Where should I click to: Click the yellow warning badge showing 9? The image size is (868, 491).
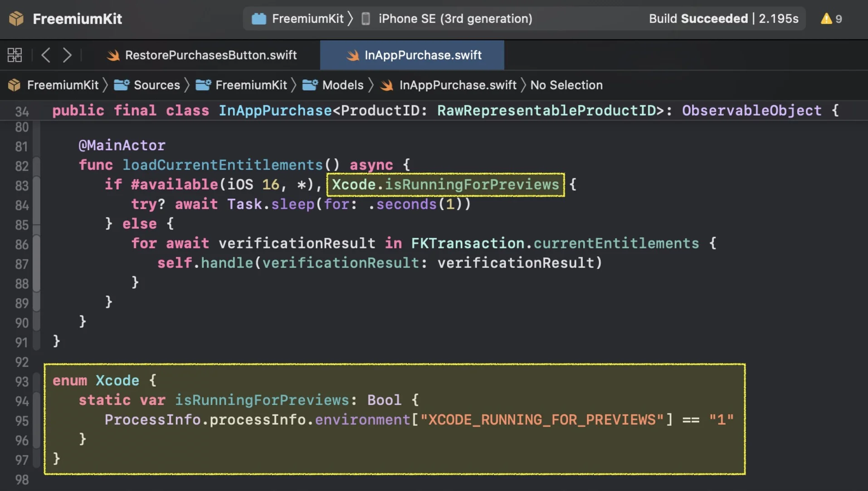831,19
